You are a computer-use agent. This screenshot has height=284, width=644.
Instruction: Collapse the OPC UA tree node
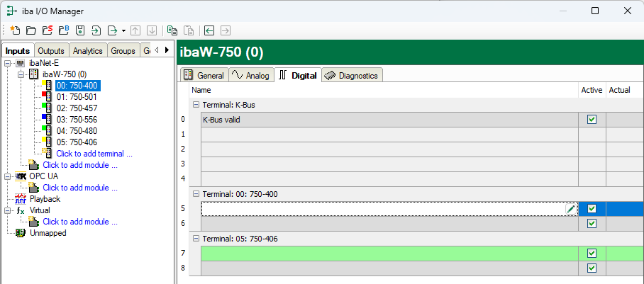(x=7, y=176)
